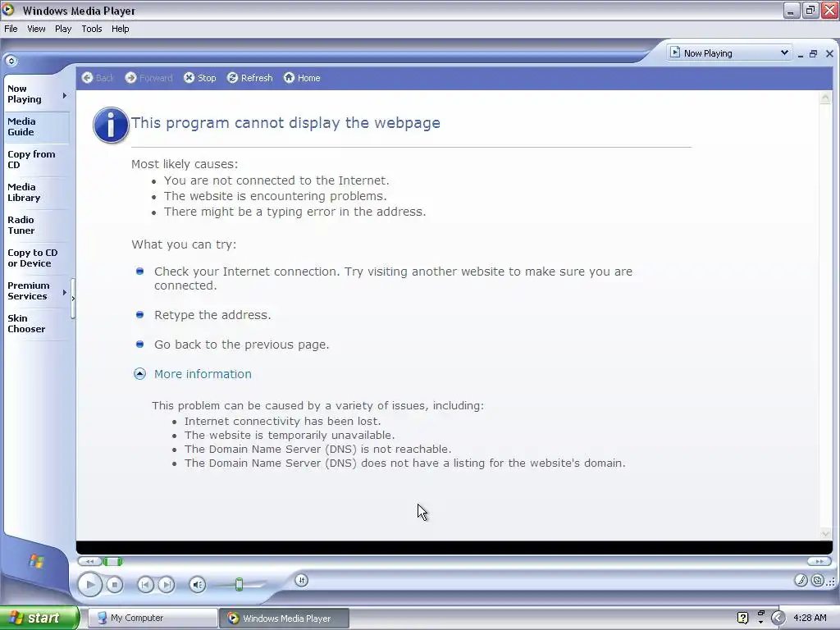The width and height of the screenshot is (840, 630).
Task: Open the Play menu
Action: 63,29
